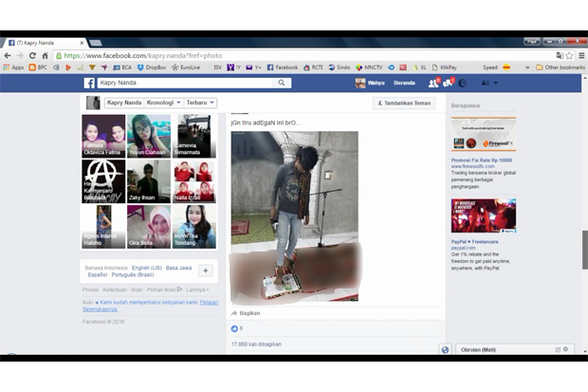Open the Facebook bookmark
Image resolution: width=588 pixels, height=392 pixels.
coord(283,67)
